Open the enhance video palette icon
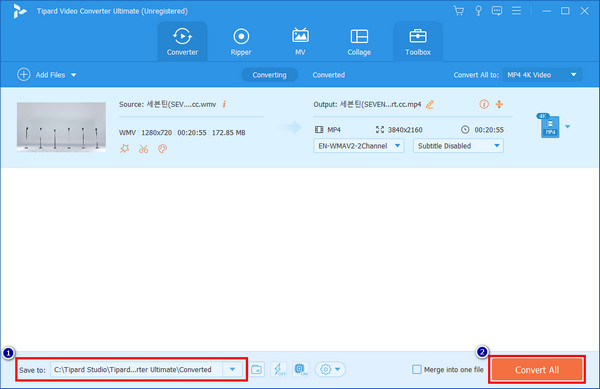Image resolution: width=600 pixels, height=389 pixels. tap(162, 149)
